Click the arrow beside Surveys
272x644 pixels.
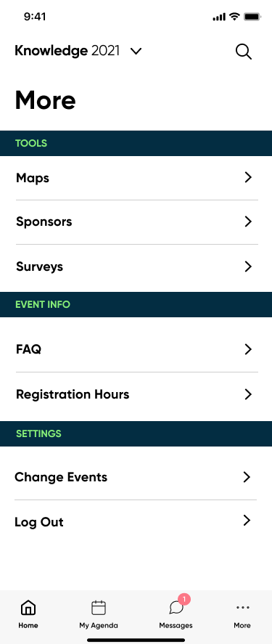click(248, 266)
